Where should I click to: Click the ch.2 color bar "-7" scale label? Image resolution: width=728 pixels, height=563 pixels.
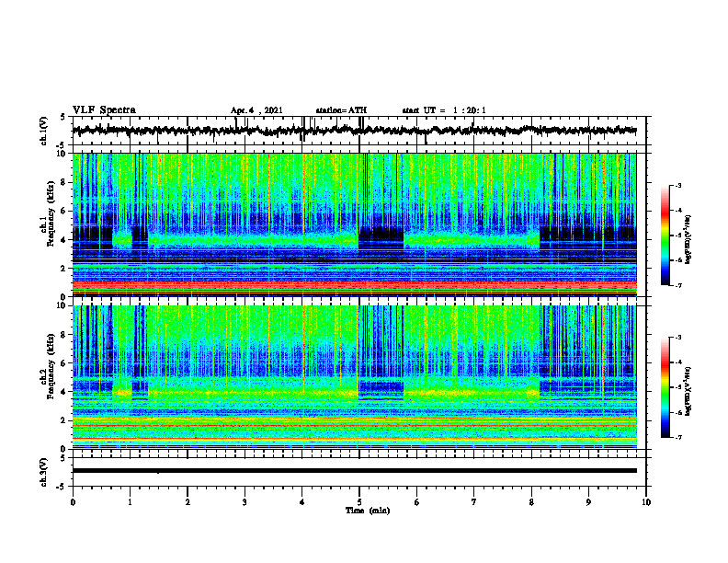point(678,437)
